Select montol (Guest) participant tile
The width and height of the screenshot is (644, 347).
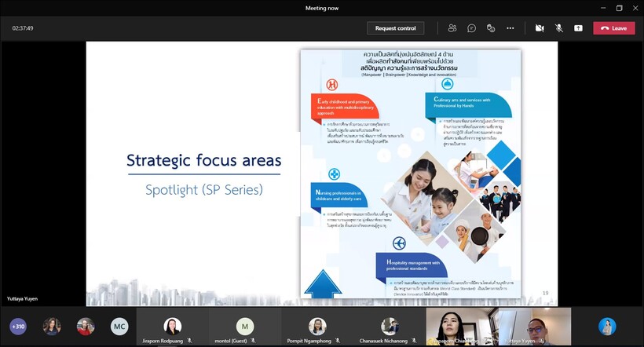(x=245, y=327)
